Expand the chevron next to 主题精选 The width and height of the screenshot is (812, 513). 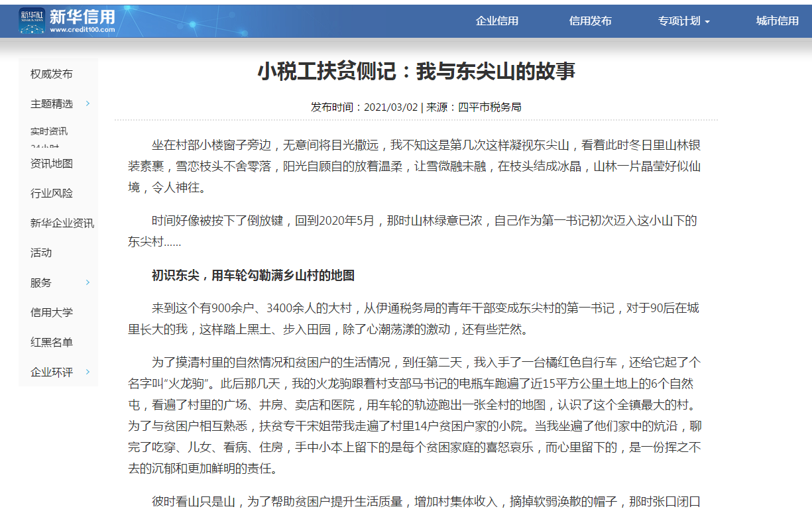click(87, 103)
